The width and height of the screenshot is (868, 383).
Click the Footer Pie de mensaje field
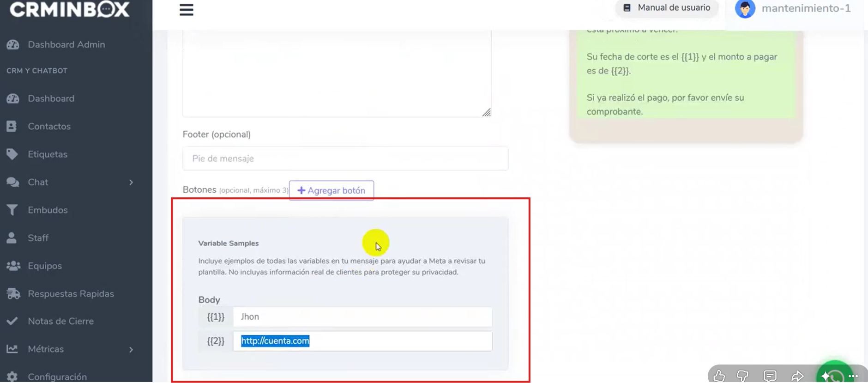[x=345, y=158]
